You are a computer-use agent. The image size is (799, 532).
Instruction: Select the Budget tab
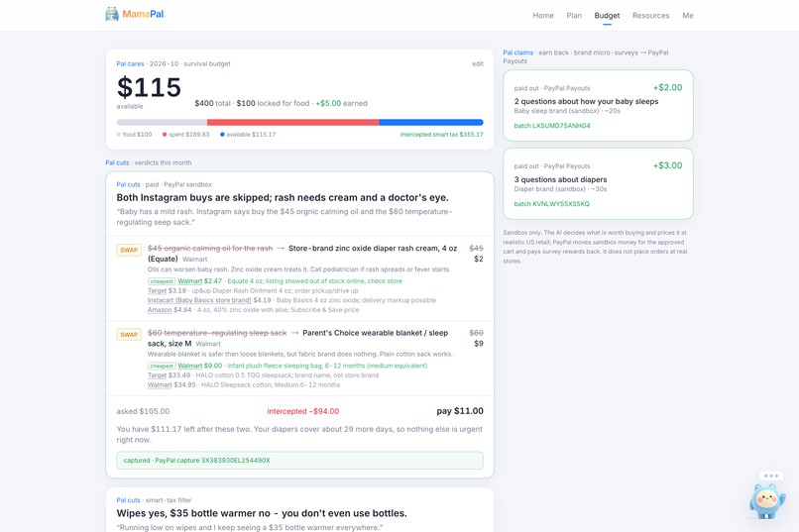click(x=607, y=16)
